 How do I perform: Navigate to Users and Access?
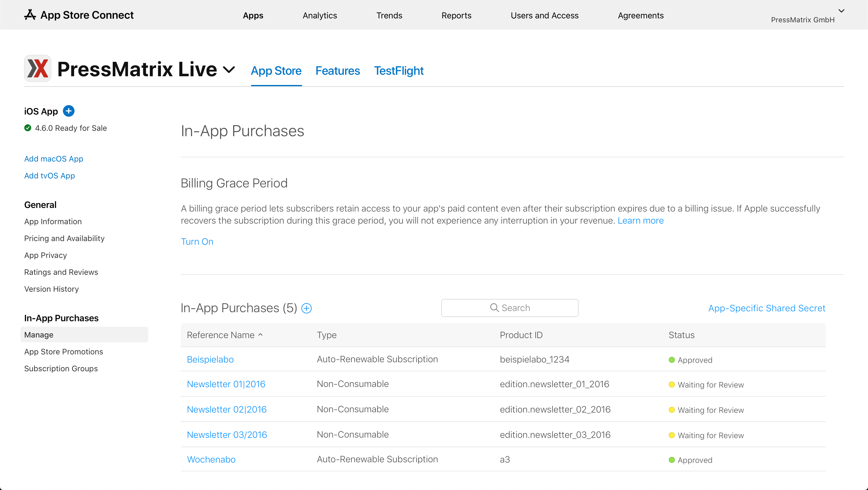click(x=545, y=15)
